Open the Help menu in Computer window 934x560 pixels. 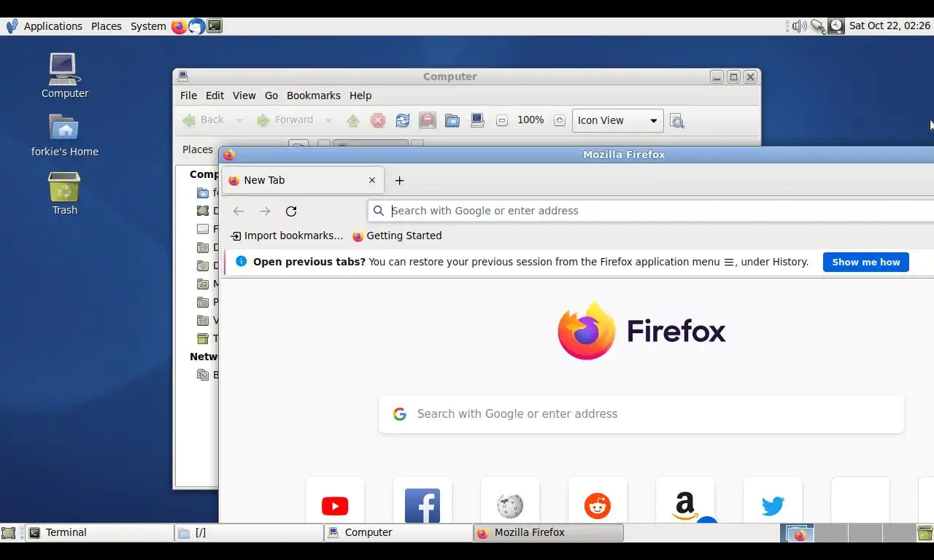360,96
